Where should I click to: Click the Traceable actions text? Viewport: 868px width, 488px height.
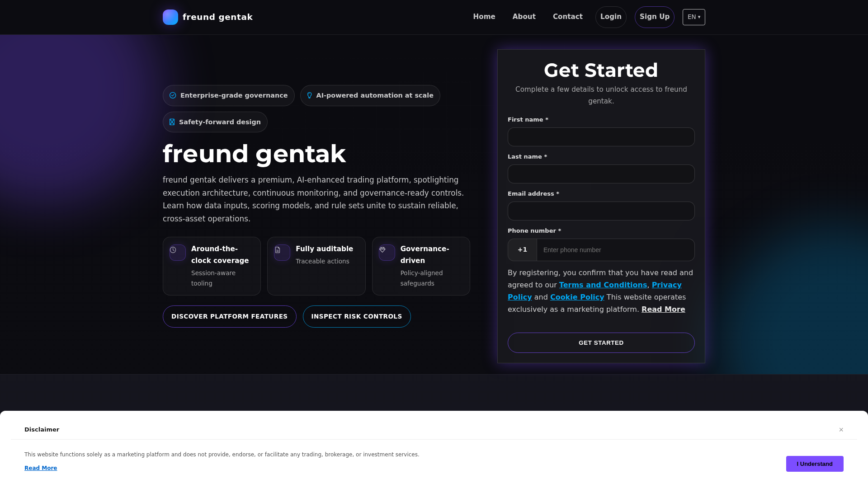tap(322, 261)
